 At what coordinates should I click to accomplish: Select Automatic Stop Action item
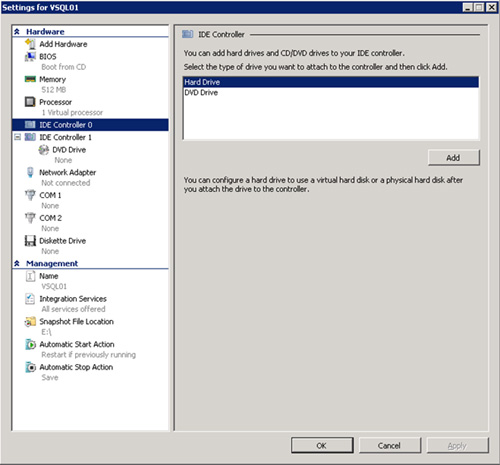[76, 367]
